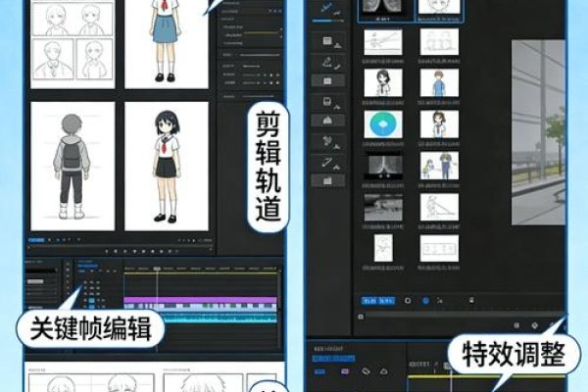Select the four-face character sketch sheet panel
588x392 pixels.
(73, 44)
